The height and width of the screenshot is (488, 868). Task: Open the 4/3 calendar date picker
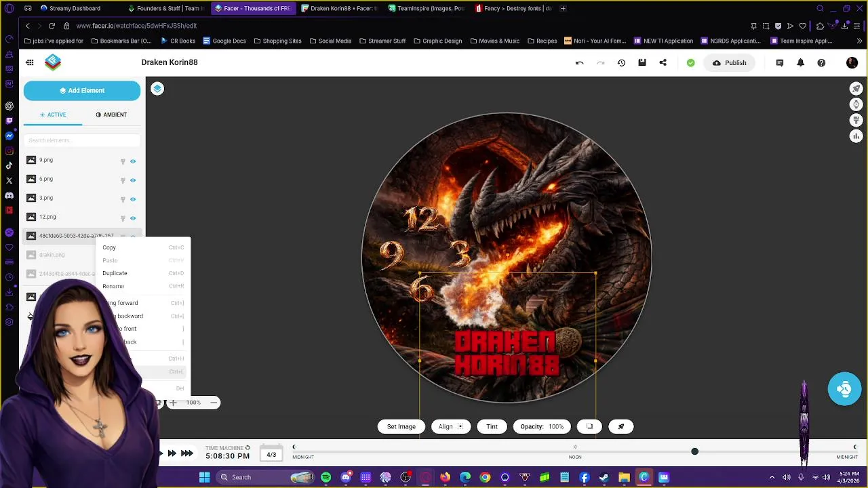[271, 454]
